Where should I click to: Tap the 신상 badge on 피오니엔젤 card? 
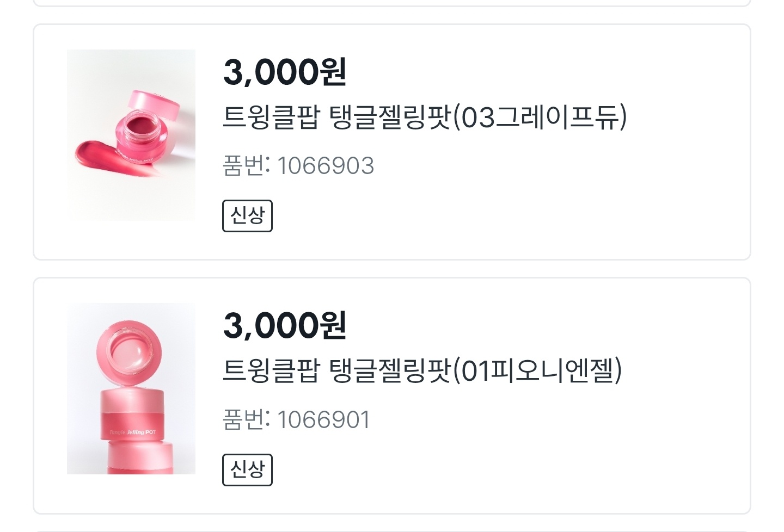click(x=247, y=470)
